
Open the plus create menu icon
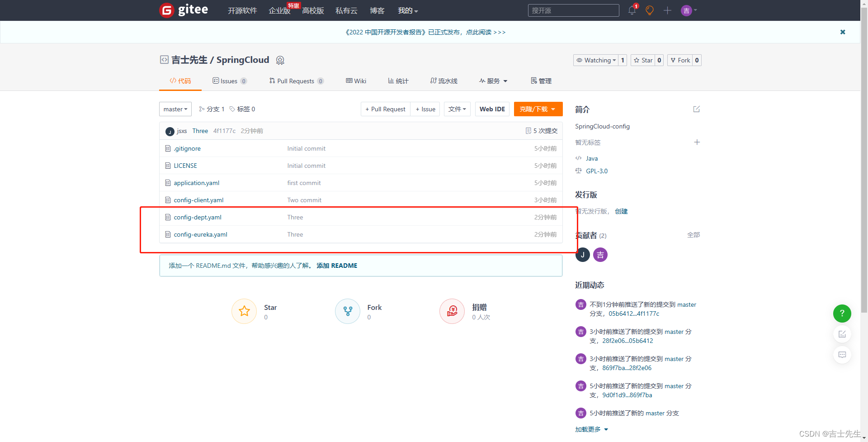point(667,10)
